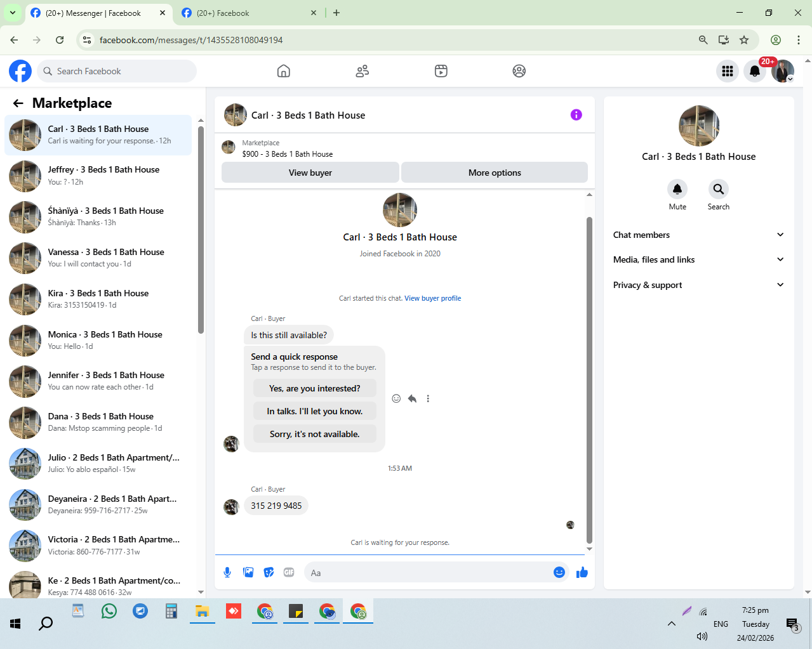
Task: Open the View buyer profile link
Action: click(433, 298)
